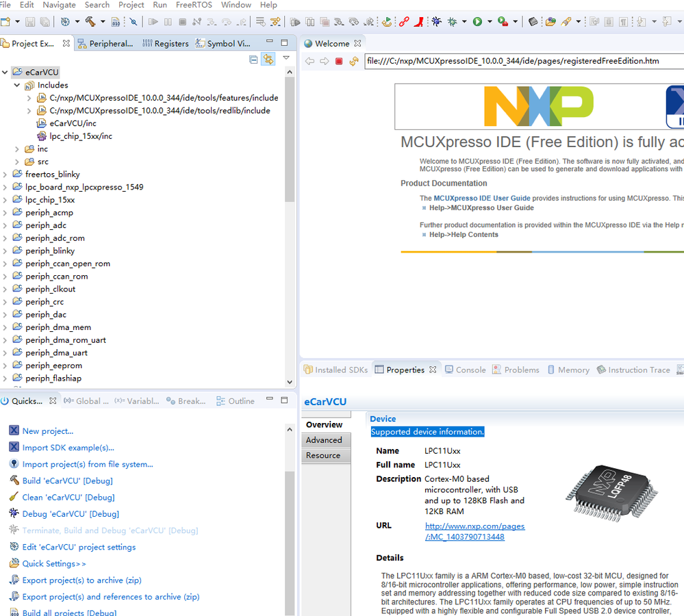Collapse the Includes folder
Viewport: 684px width, 616px height.
[x=17, y=85]
